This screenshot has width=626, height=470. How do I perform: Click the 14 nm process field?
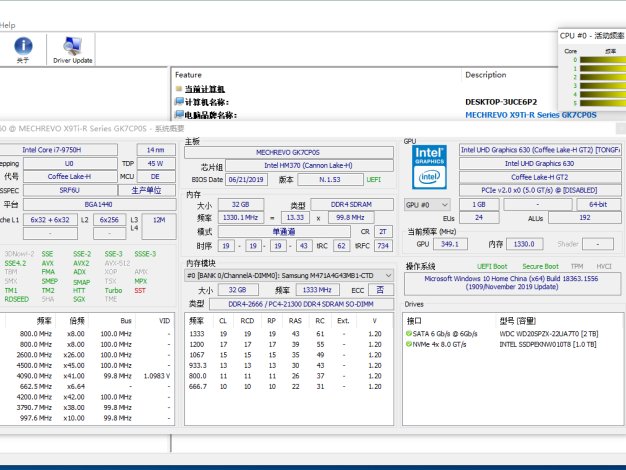point(156,150)
